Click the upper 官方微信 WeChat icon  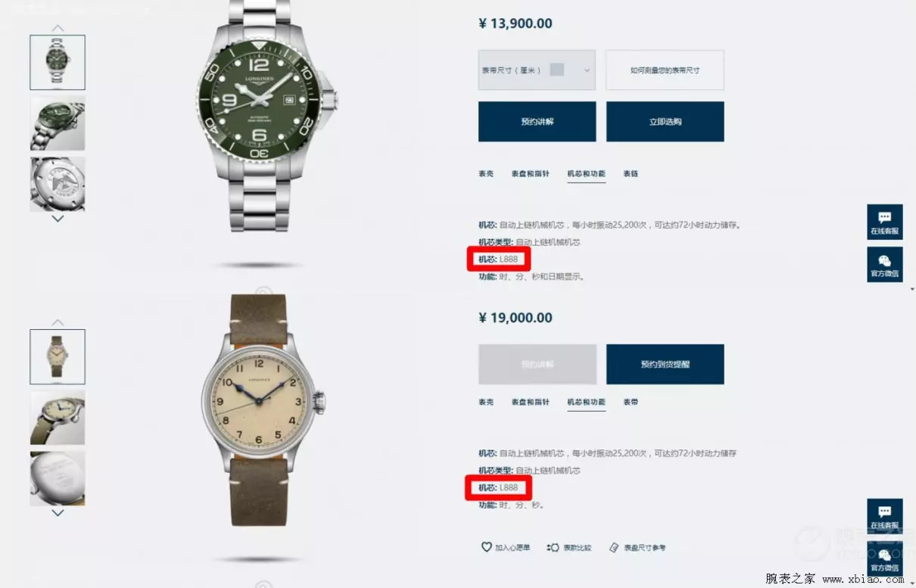pos(884,265)
